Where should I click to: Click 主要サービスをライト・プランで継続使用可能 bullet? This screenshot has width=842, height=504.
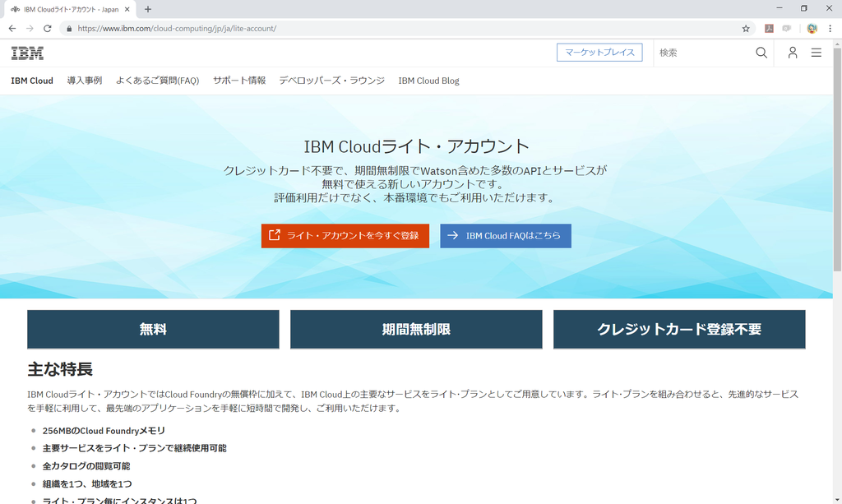tap(134, 448)
